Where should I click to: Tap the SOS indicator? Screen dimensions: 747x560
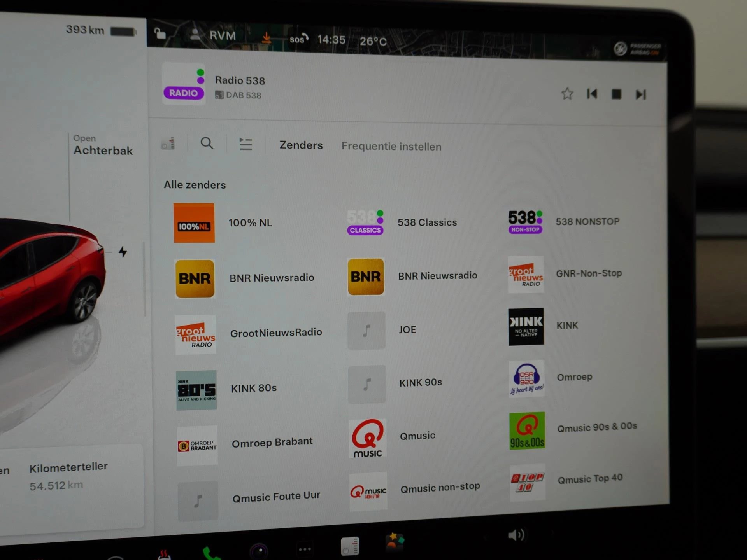pos(299,38)
